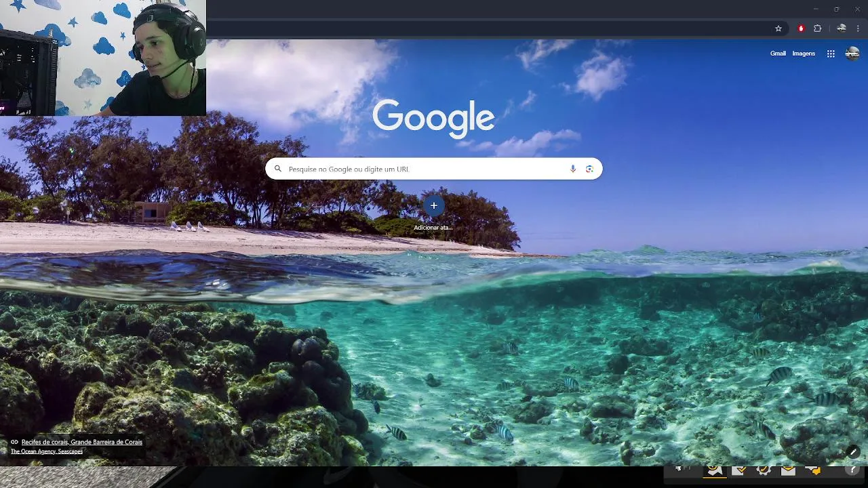
Task: Search by image with Google Lens icon
Action: click(589, 169)
